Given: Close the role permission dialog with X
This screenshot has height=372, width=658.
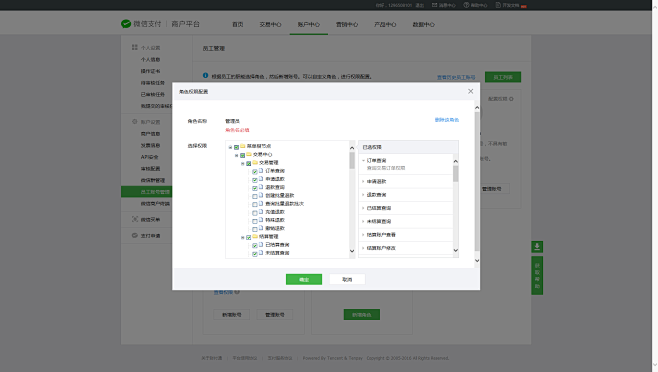Looking at the screenshot, I should pyautogui.click(x=470, y=91).
